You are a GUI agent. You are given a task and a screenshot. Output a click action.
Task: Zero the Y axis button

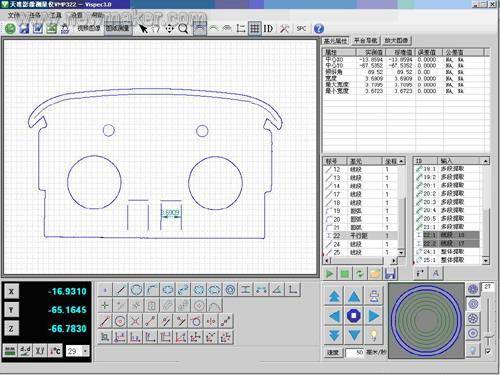[x=11, y=310]
